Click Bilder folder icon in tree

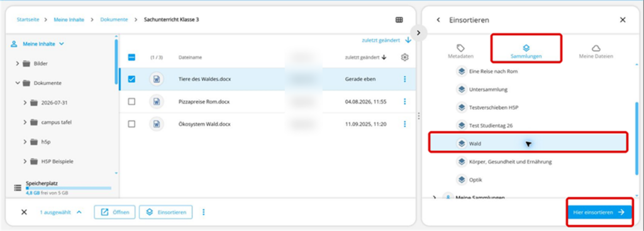(x=26, y=63)
